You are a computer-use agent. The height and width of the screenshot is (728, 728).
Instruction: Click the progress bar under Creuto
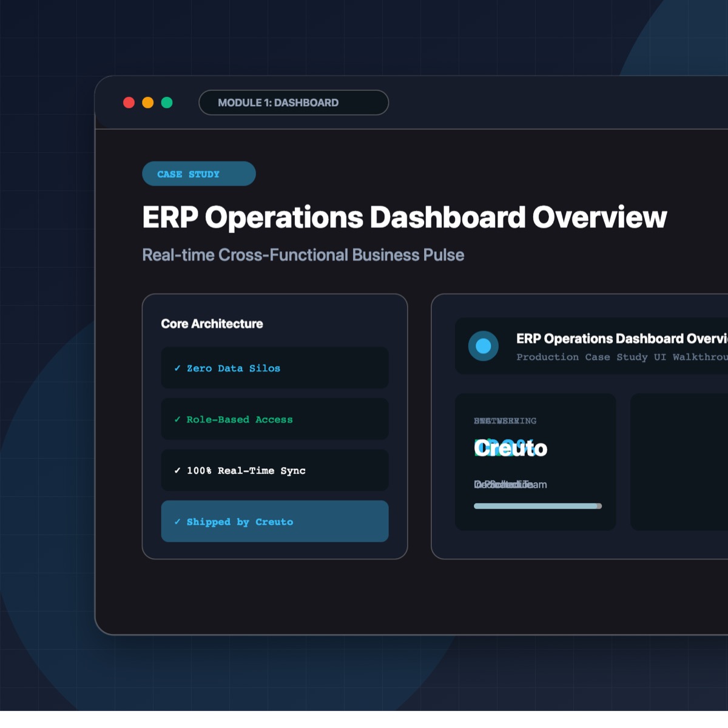pos(538,506)
